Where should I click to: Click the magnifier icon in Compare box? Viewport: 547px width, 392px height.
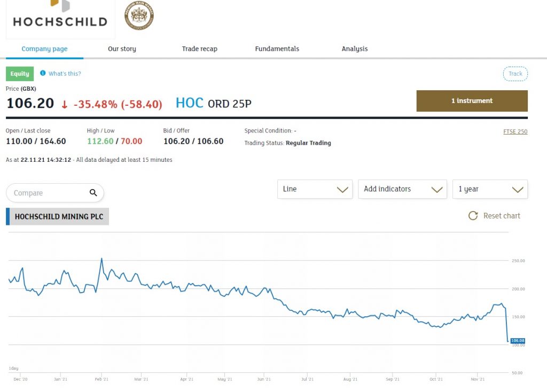coord(93,192)
